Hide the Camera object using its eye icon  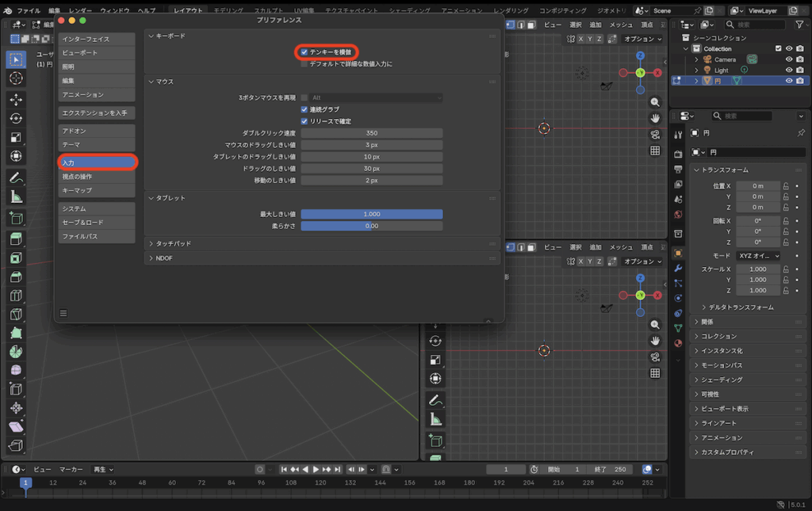tap(789, 59)
